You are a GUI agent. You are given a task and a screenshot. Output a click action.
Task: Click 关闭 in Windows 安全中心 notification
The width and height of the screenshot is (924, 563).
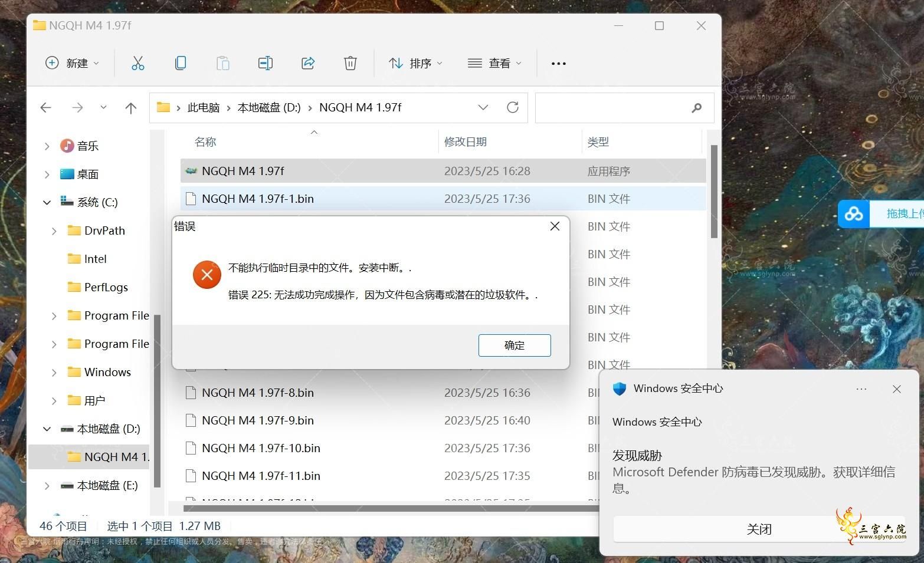click(759, 529)
